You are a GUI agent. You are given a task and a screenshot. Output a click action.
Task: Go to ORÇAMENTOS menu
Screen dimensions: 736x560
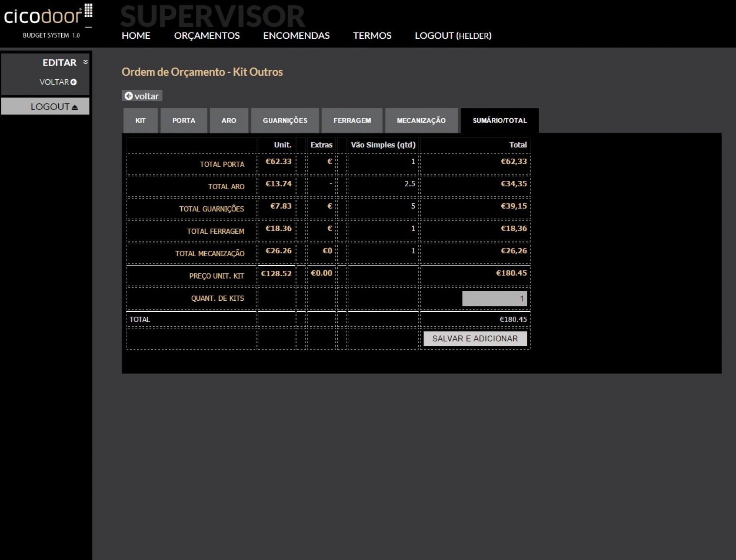point(207,36)
